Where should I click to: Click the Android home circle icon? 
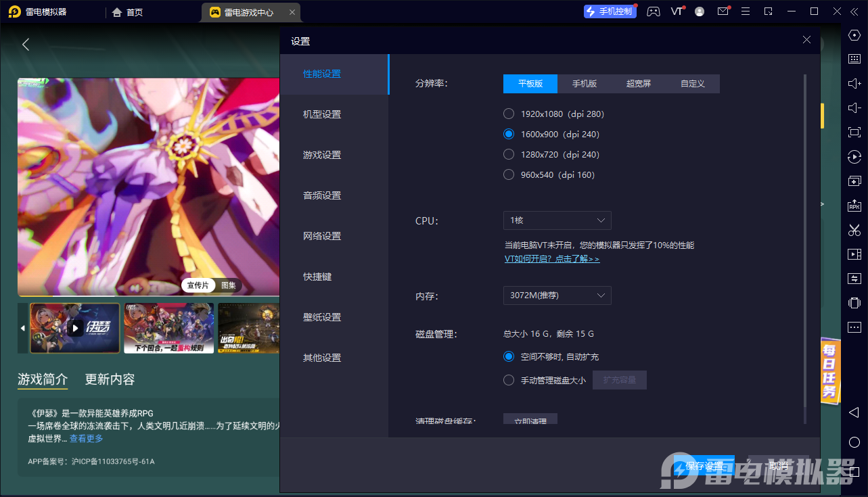[x=854, y=442]
